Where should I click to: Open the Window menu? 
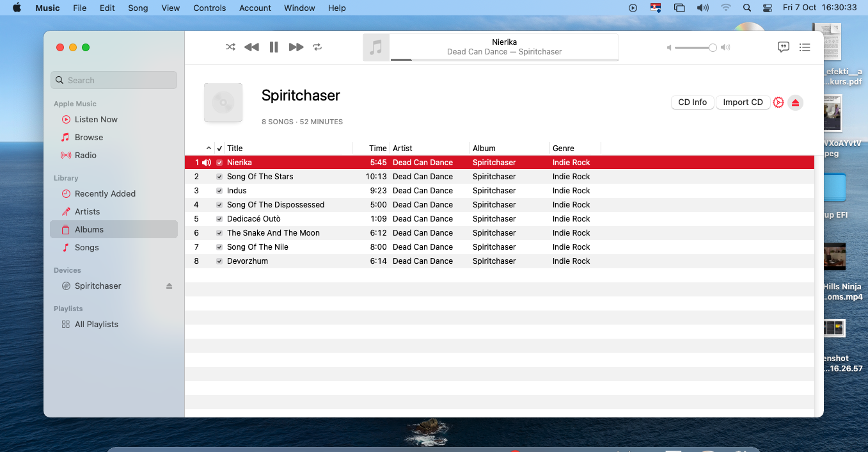point(299,8)
